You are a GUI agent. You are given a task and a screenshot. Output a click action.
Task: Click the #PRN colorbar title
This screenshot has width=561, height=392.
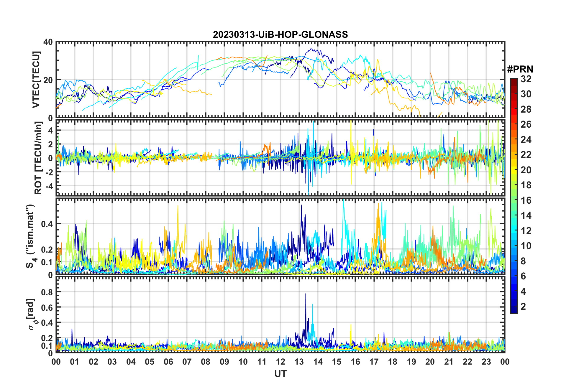coord(520,69)
